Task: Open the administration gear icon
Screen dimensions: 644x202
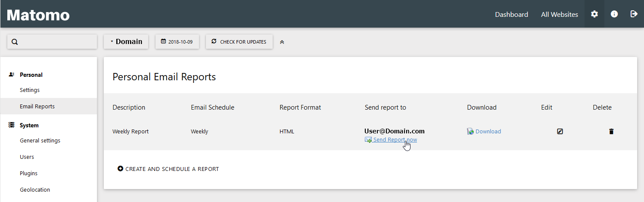Action: point(594,14)
